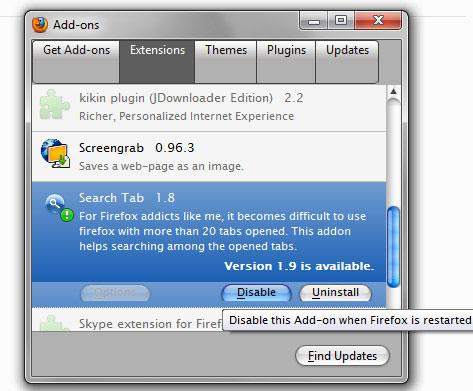Click the scrollbar up arrow

tap(394, 91)
